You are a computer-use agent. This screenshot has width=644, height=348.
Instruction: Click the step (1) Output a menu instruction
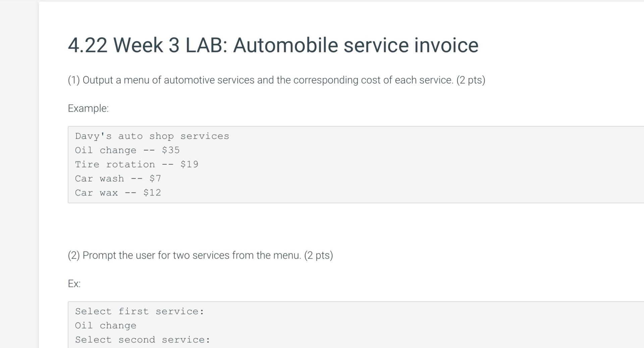276,80
